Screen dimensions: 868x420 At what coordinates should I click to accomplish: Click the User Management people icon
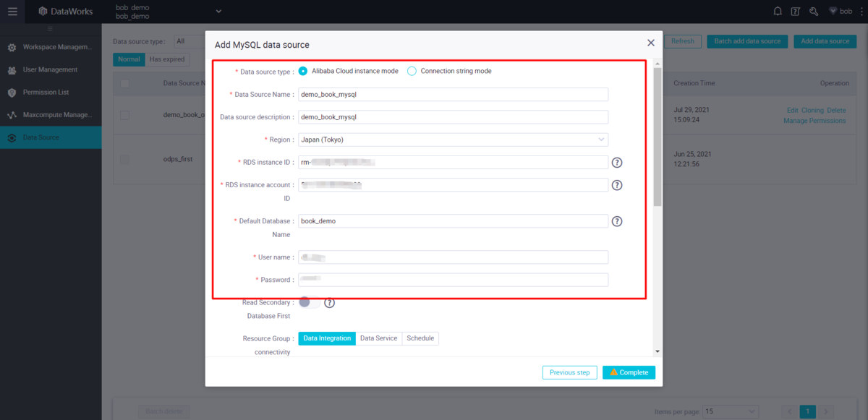12,70
